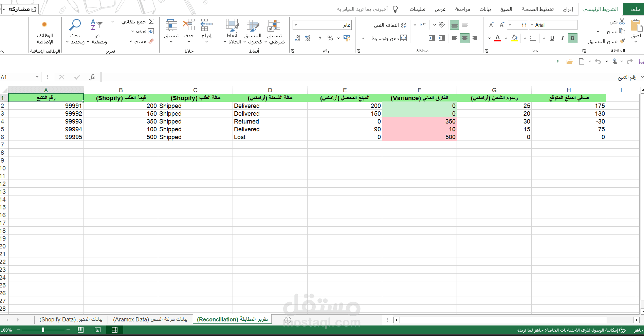Viewport: 644px width, 336px height.
Task: Toggle Wrap Text
Action: coord(390,25)
